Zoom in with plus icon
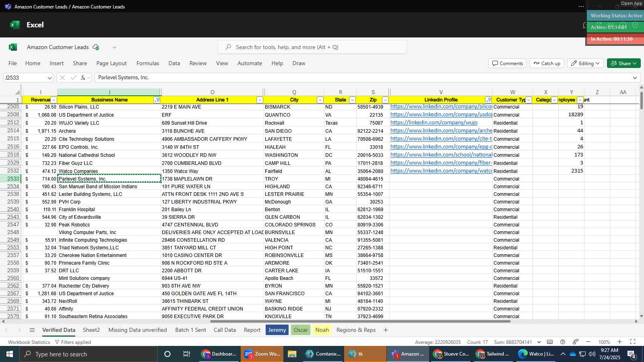 [620, 342]
